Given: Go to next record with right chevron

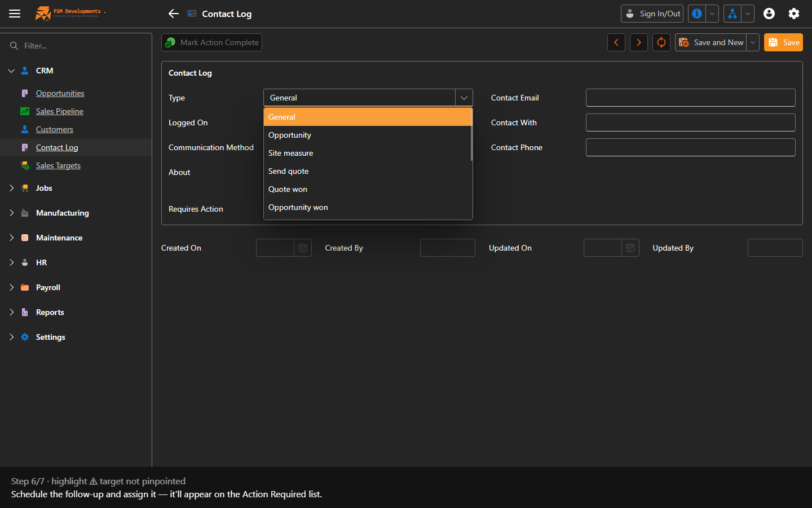Looking at the screenshot, I should pyautogui.click(x=639, y=42).
